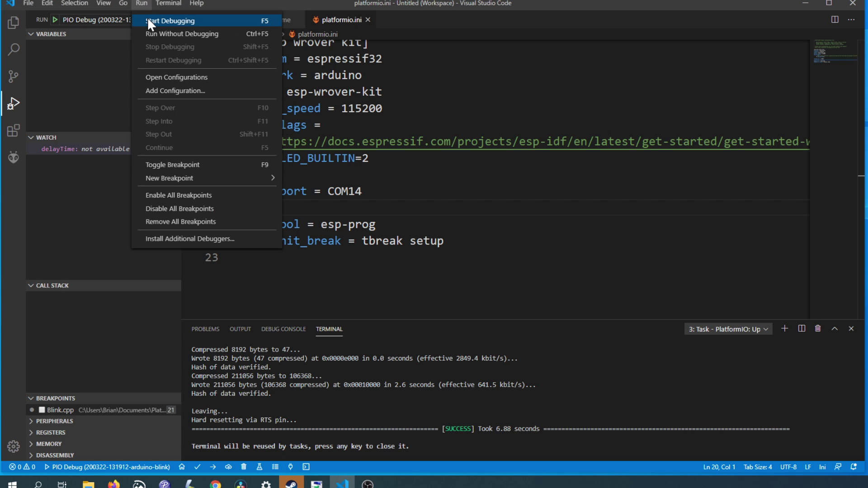The image size is (868, 488).
Task: Open Run and Debug view icon
Action: tap(14, 103)
